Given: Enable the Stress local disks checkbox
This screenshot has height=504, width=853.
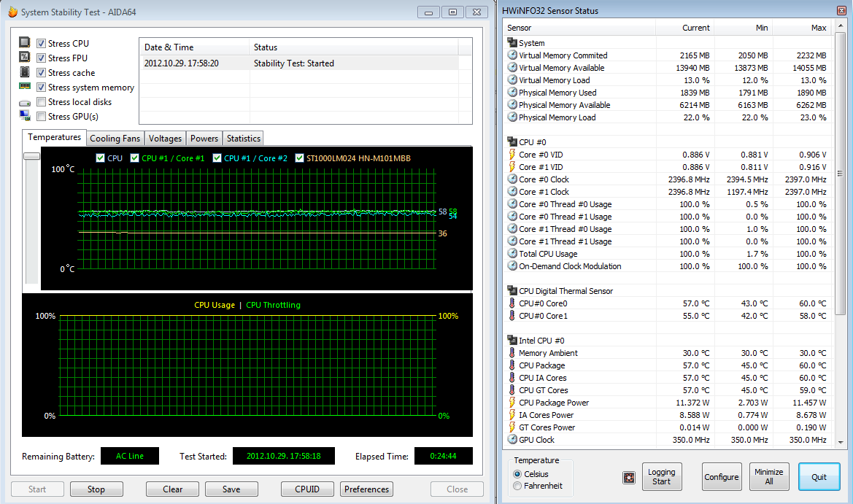Looking at the screenshot, I should coord(42,102).
